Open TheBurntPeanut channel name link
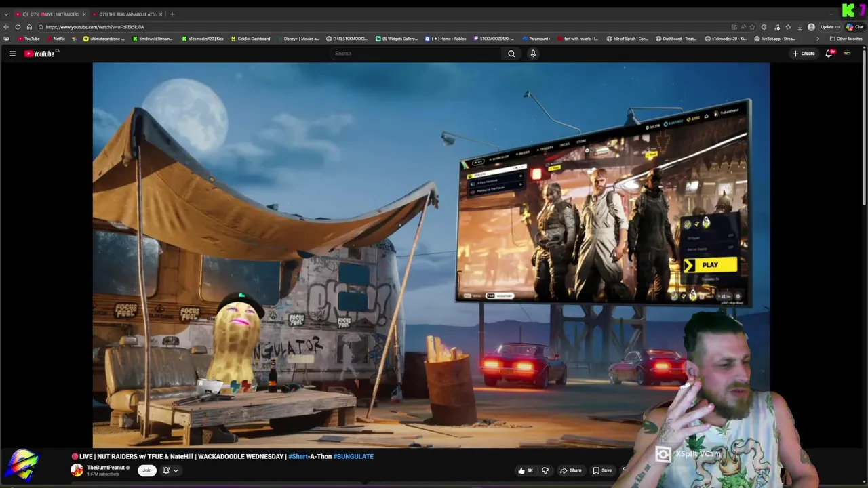Viewport: 868px width, 488px height. 106,468
